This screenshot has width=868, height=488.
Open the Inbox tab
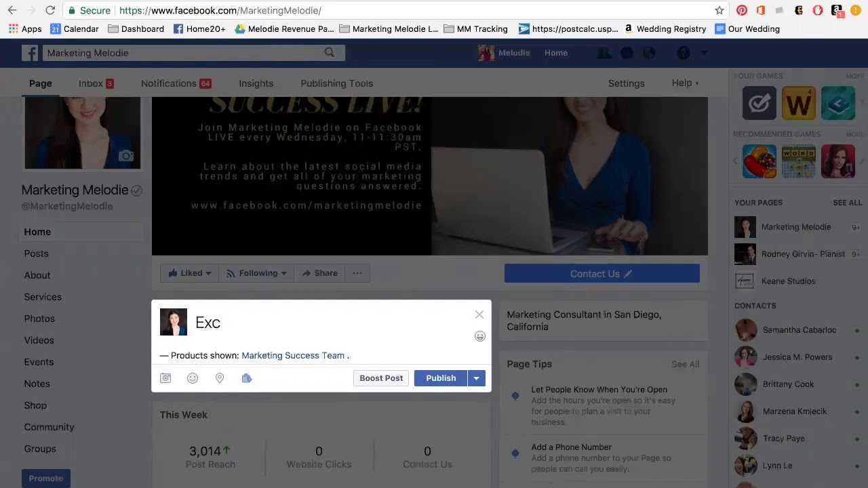pyautogui.click(x=96, y=83)
